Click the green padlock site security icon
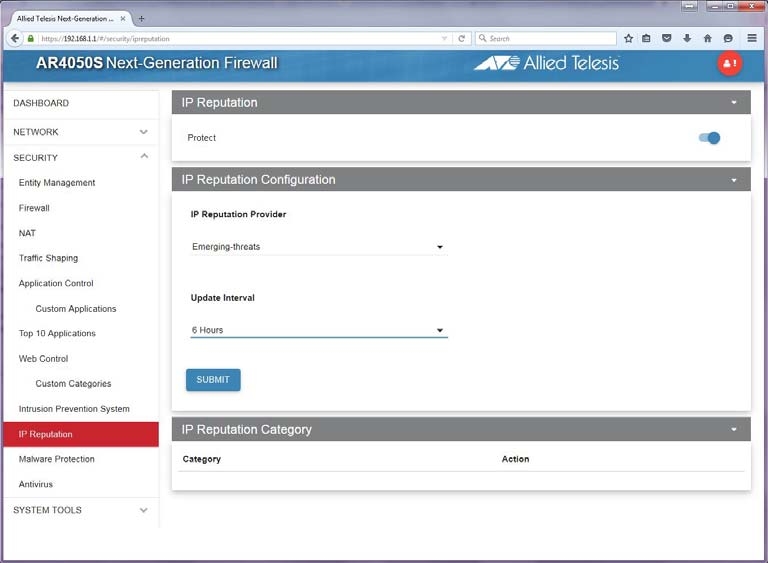The width and height of the screenshot is (768, 563). 31,38
